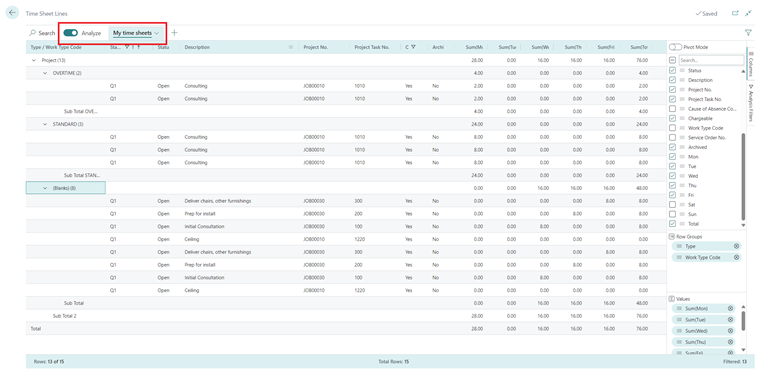Collapse the (Blanks) (8) group

45,188
